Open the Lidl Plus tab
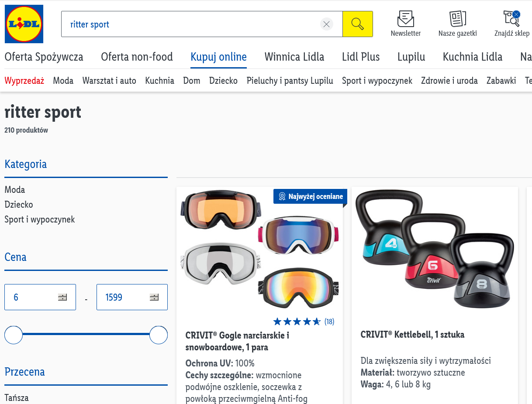Image resolution: width=532 pixels, height=404 pixels. [361, 57]
